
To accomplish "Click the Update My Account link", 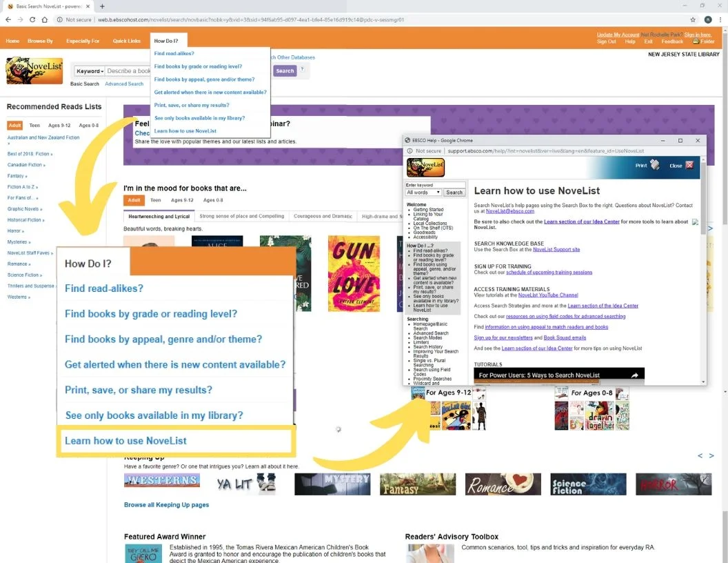I will click(x=618, y=34).
